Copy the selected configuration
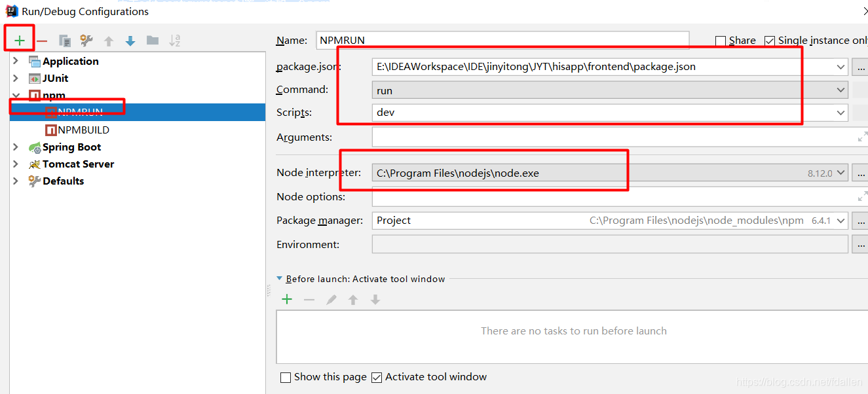 [65, 41]
